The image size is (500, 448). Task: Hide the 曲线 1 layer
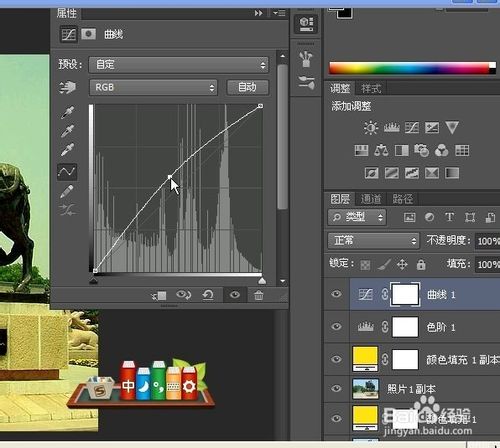pos(336,294)
